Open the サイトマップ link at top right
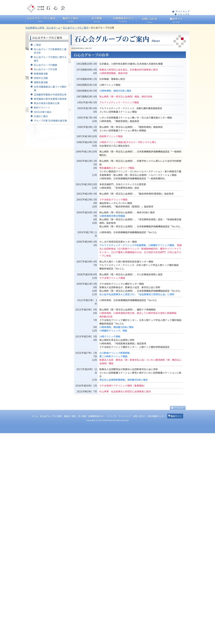Image resolution: width=215 pixels, height=644 pixels. (x=182, y=12)
